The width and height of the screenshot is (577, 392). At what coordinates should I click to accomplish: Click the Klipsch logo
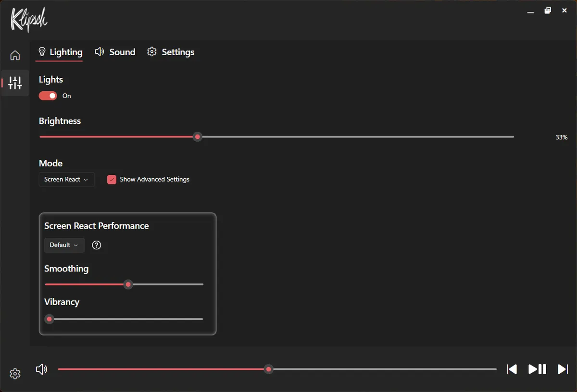(x=29, y=20)
